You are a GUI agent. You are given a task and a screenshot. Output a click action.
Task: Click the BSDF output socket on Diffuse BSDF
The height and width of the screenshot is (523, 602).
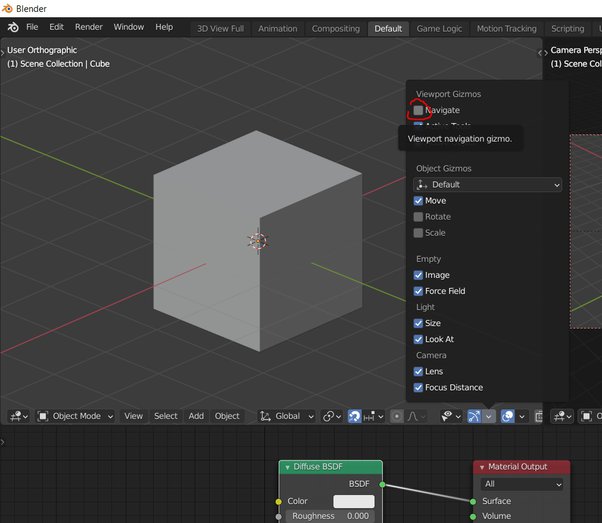[382, 485]
